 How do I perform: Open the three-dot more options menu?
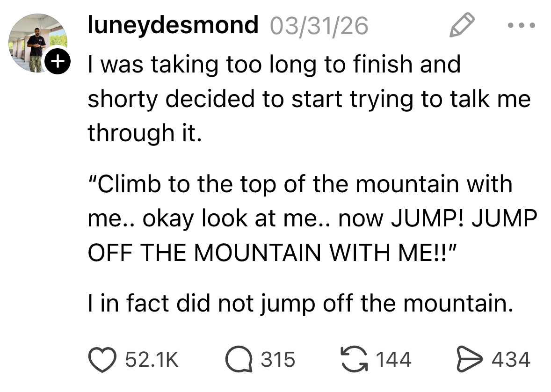pos(521,25)
